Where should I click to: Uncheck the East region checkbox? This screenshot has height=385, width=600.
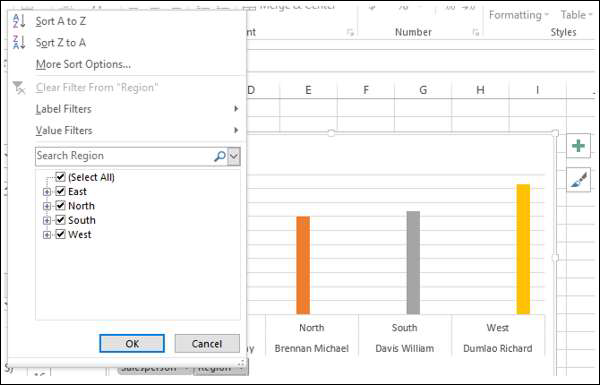point(60,191)
